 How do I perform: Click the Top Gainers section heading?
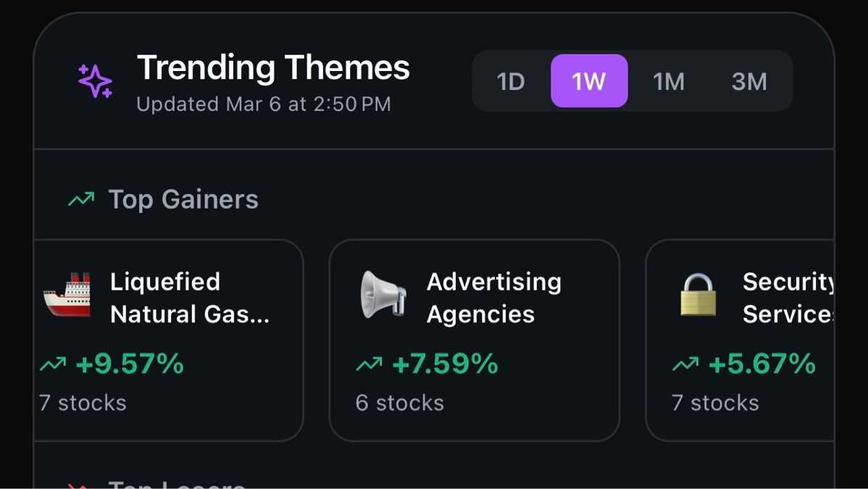click(183, 199)
